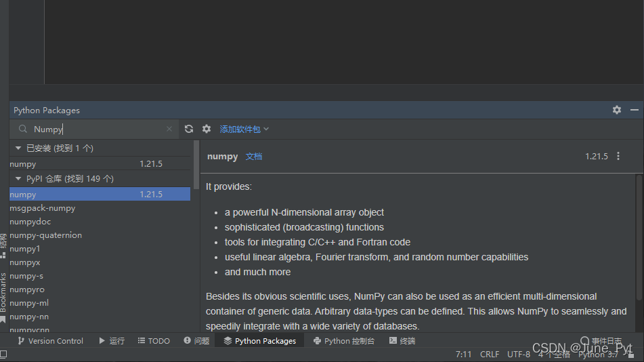644x362 pixels.
Task: Click the package list vertical scrollbar
Action: (196, 165)
